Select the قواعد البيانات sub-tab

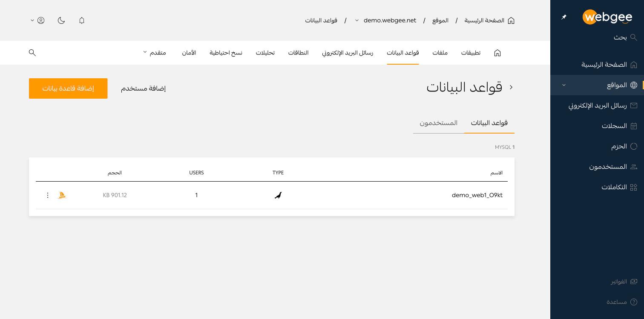point(489,123)
